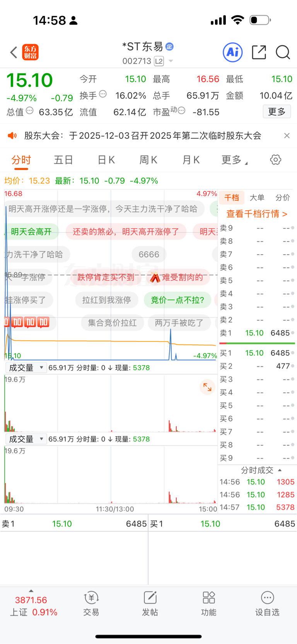Tap comment bubble 6666
The height and width of the screenshot is (644, 297).
point(149,254)
